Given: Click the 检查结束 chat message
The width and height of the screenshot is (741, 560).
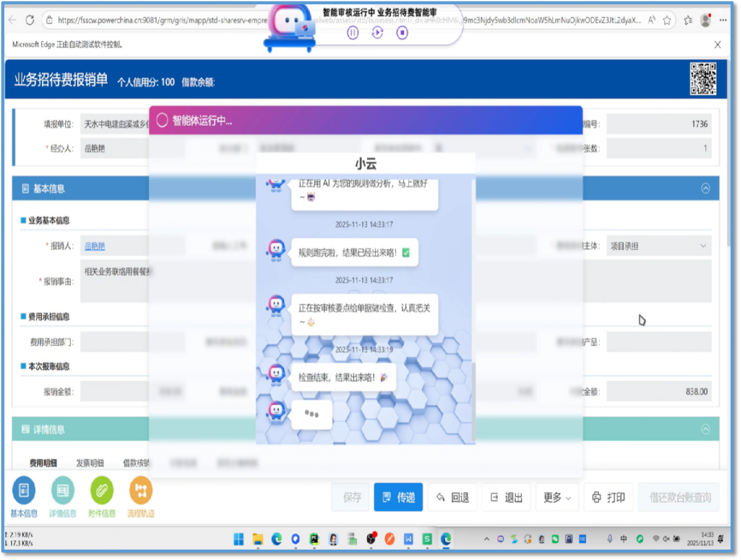Looking at the screenshot, I should pos(344,377).
